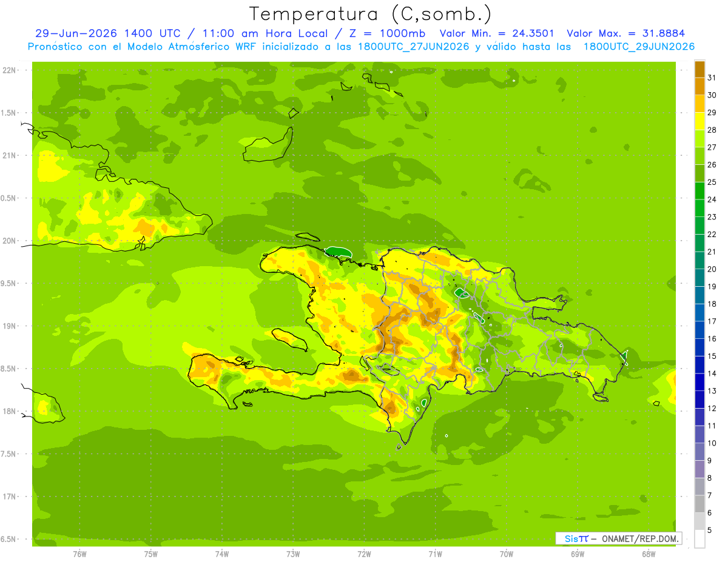Click the "68W" longitude label
The width and height of the screenshot is (728, 562).
pos(649,554)
